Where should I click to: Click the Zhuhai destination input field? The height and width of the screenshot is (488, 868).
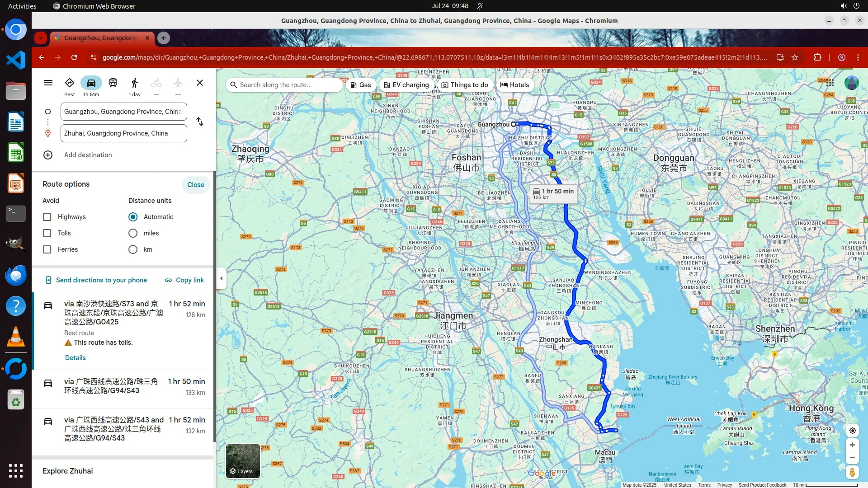123,133
